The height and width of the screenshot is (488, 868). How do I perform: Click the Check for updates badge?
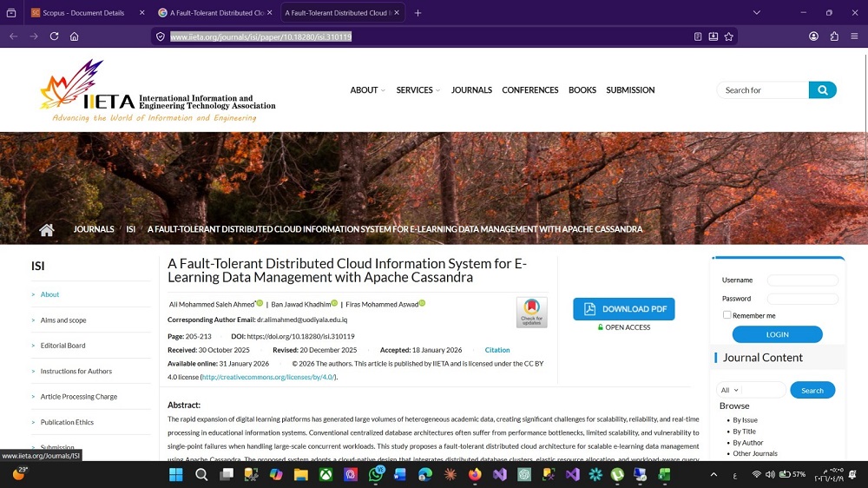click(x=531, y=312)
